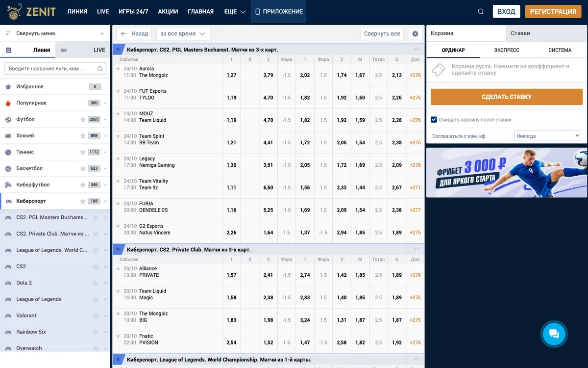Open the 'Никогда' odds change dropdown

pyautogui.click(x=547, y=136)
